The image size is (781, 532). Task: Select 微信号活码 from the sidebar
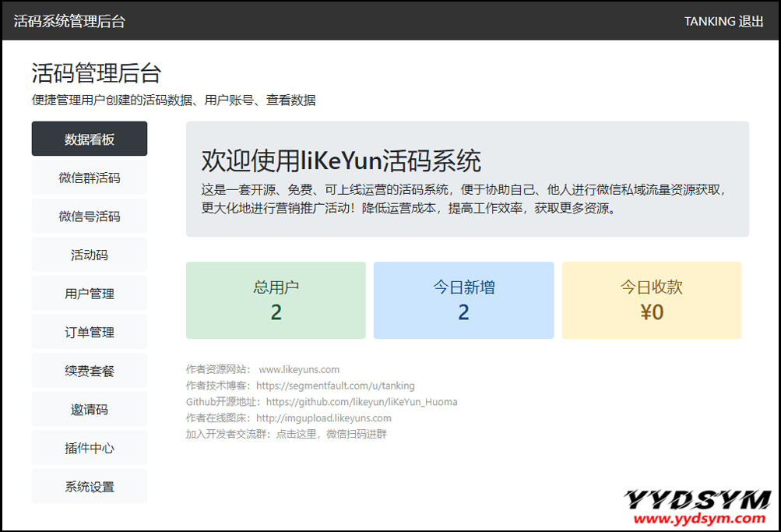click(90, 217)
